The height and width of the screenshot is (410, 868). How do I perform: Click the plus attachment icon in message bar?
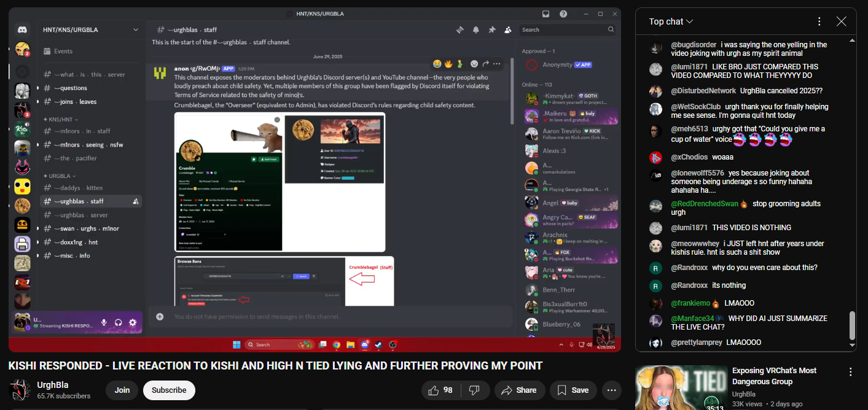[160, 317]
